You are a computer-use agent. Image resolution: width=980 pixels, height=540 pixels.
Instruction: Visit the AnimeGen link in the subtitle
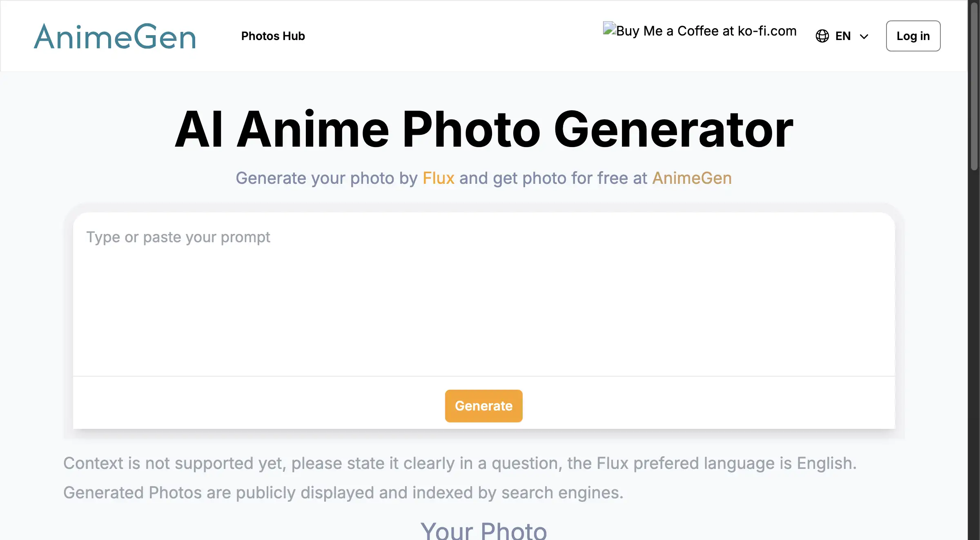point(691,178)
